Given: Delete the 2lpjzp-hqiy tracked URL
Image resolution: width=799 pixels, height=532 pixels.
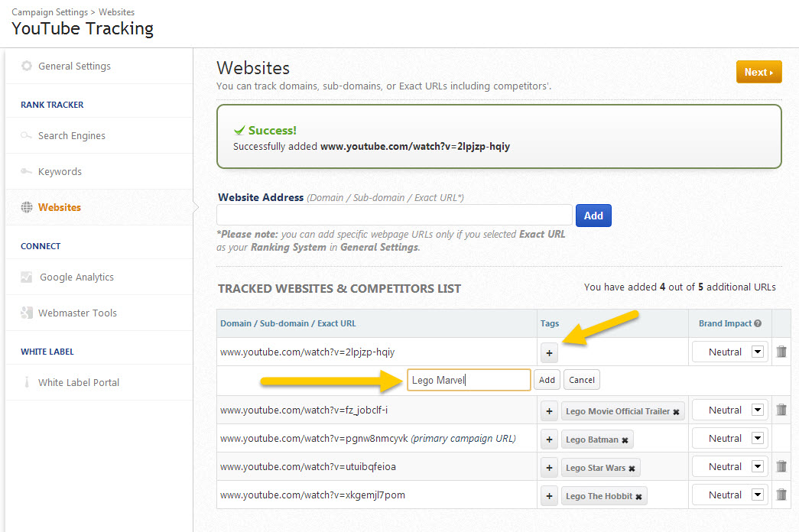Looking at the screenshot, I should tap(781, 352).
